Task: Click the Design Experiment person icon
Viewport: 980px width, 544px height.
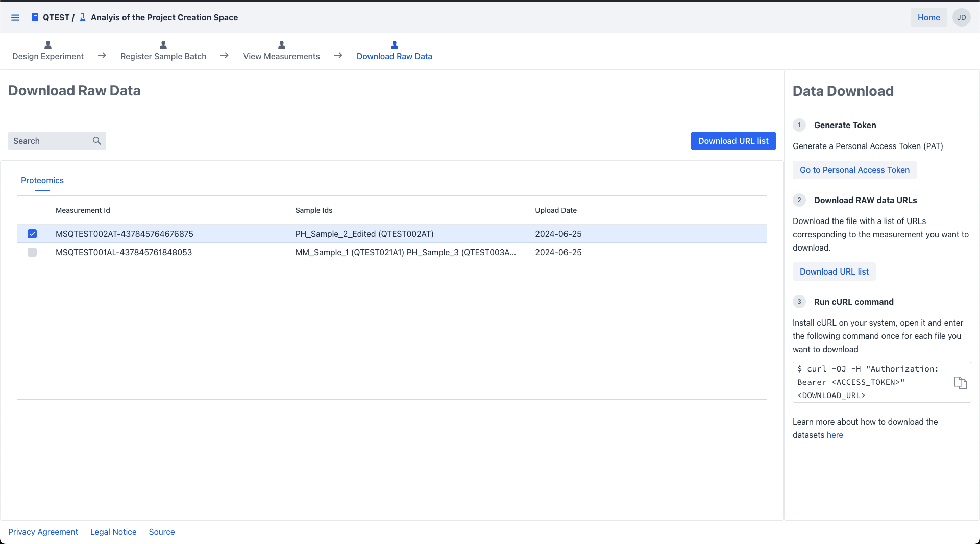Action: click(48, 45)
